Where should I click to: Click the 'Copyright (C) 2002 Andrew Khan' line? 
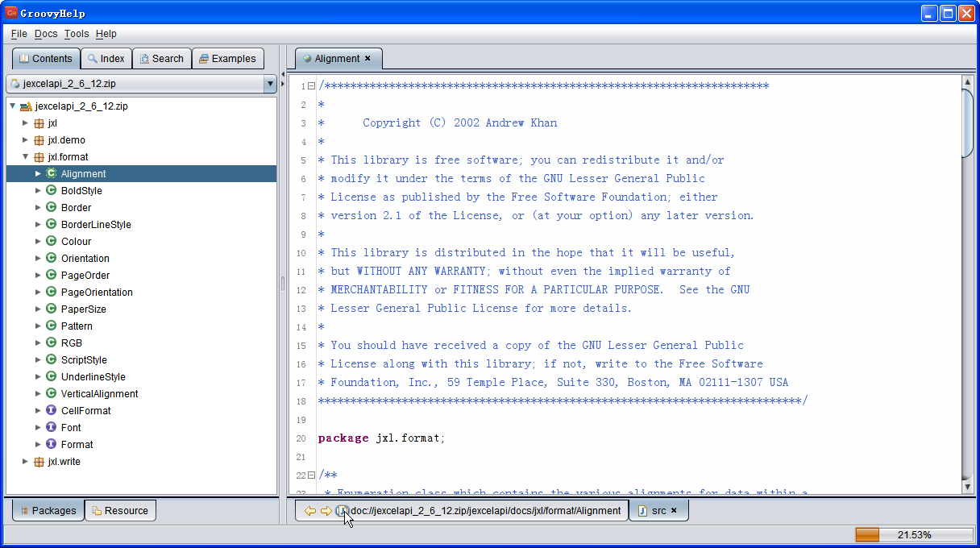(459, 123)
